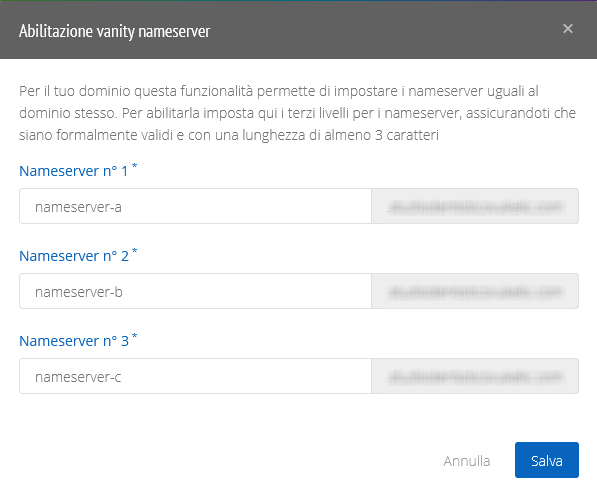Click the domain suffix box beside nameserver-b
Image resolution: width=597 pixels, height=496 pixels.
[475, 291]
